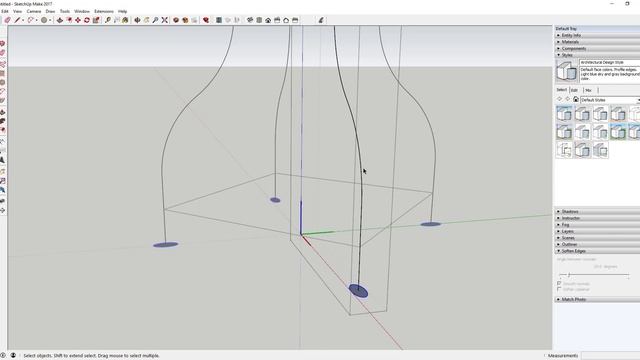Activate the Push/Pull tool
Image resolution: width=640 pixels, height=360 pixels.
pos(60,20)
